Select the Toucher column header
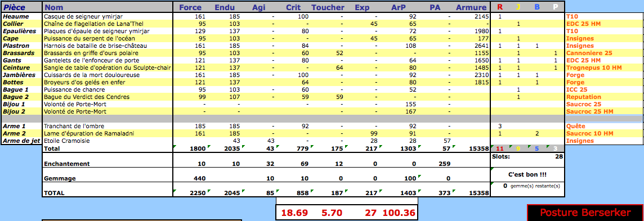644x221 pixels. (x=328, y=7)
